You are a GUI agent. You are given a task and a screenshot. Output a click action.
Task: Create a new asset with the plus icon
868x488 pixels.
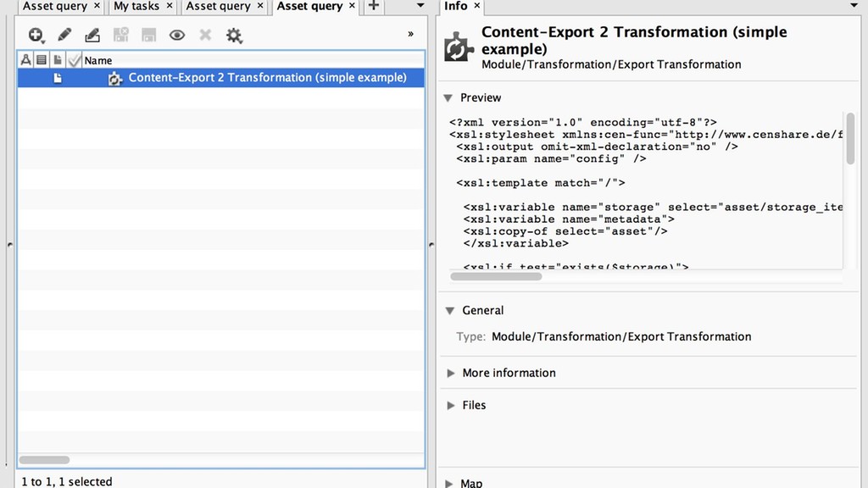36,36
